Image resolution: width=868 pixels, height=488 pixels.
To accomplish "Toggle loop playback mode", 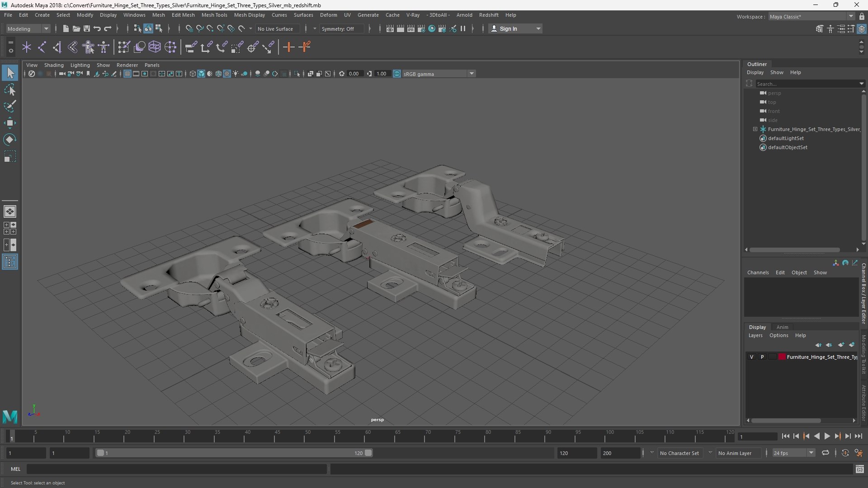I will tap(826, 453).
